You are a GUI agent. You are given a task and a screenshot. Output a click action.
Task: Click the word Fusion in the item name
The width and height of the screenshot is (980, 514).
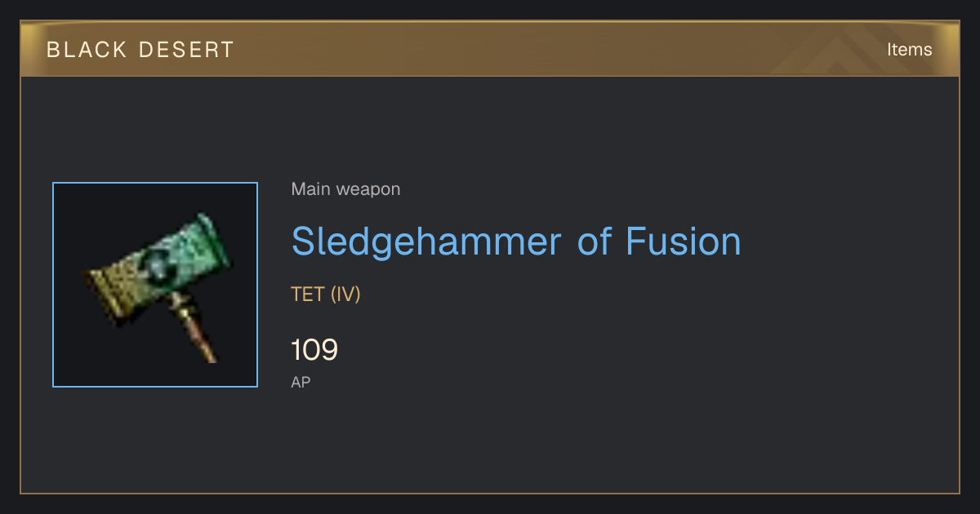684,241
